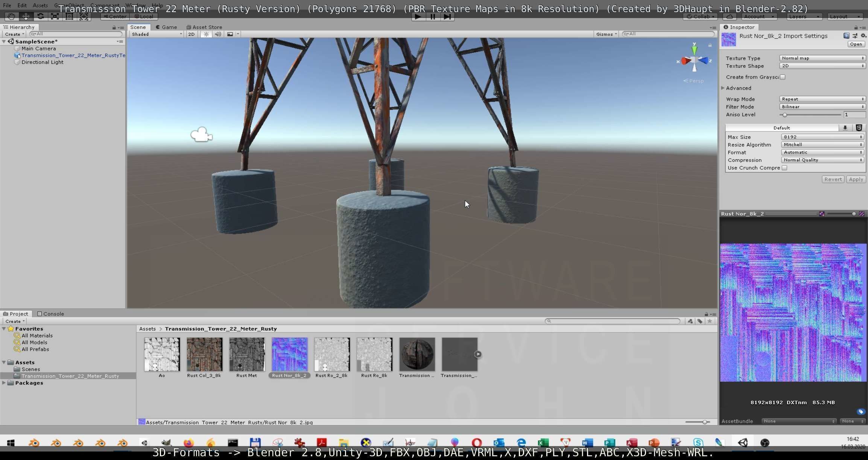Screen dimensions: 868x460
Task: Open asset labels tag icon in preview
Action: (x=861, y=411)
